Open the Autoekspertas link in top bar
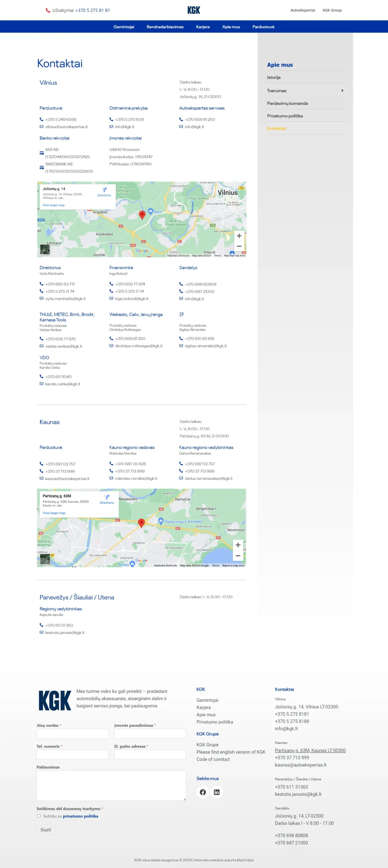The height and width of the screenshot is (868, 388). click(302, 10)
